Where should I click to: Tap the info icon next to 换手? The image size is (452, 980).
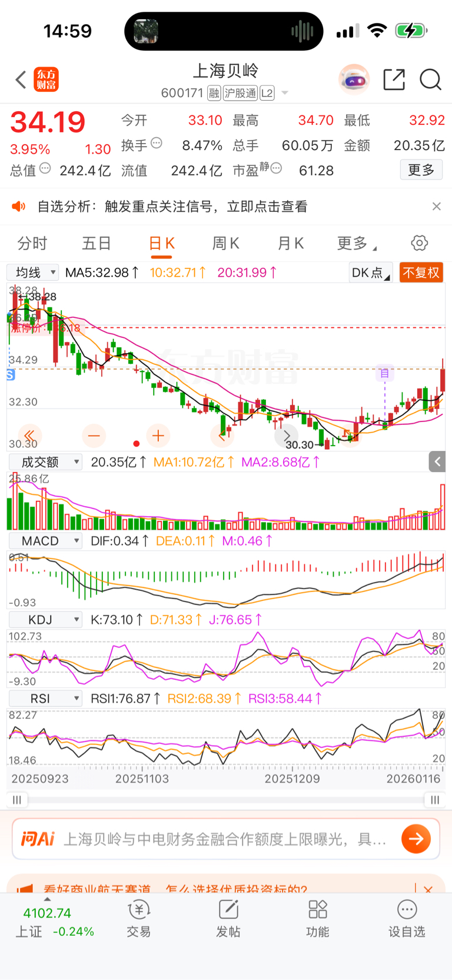coord(157,143)
